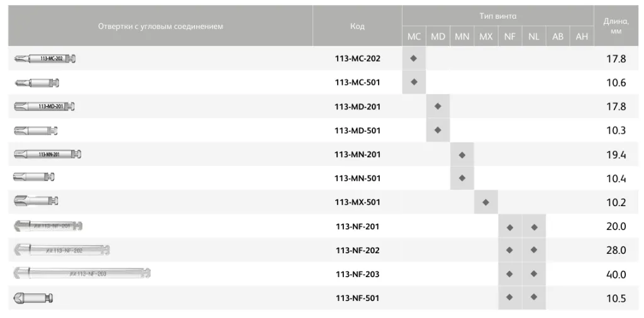Click the 113-MD-201 screwdriver image
Screen dimensions: 644x318
point(44,107)
